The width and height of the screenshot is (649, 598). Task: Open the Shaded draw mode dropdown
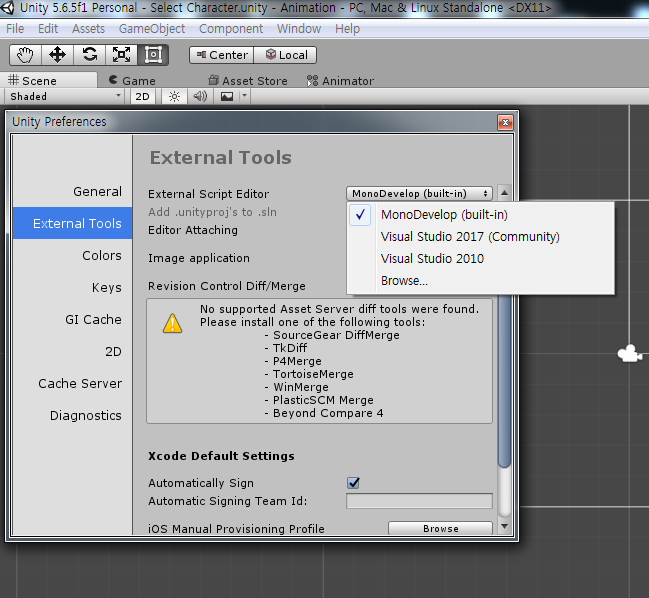[x=64, y=96]
